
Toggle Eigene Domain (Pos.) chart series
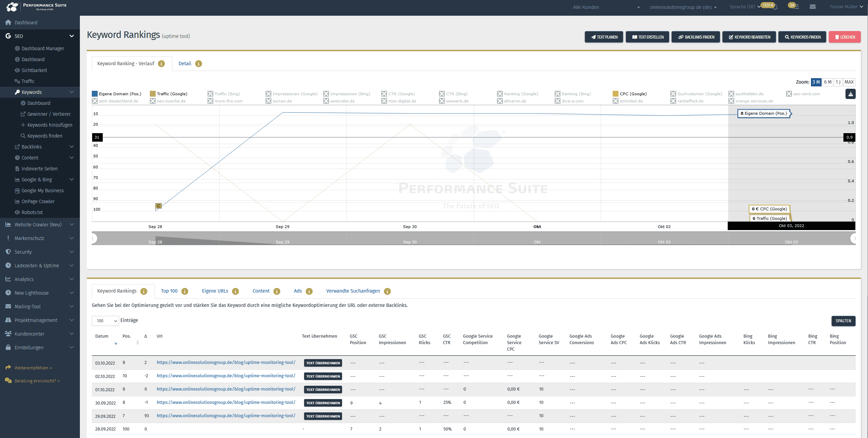(116, 94)
